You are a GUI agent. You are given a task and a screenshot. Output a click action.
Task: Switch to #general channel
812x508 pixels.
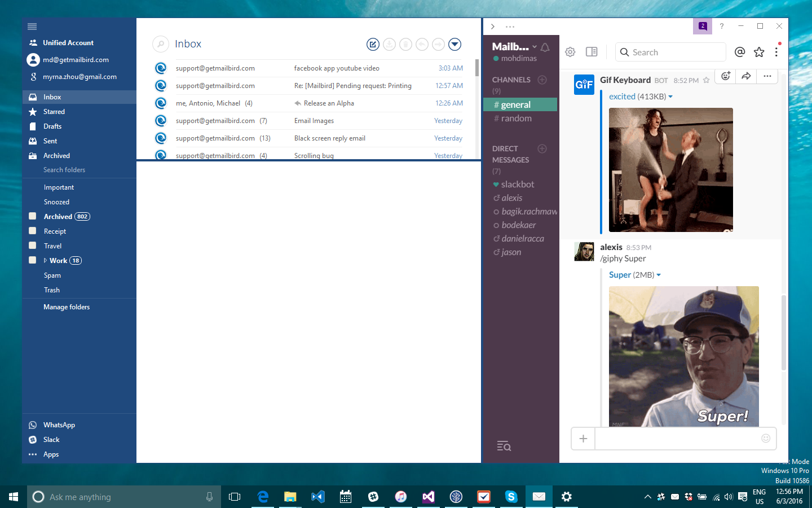[x=520, y=104]
